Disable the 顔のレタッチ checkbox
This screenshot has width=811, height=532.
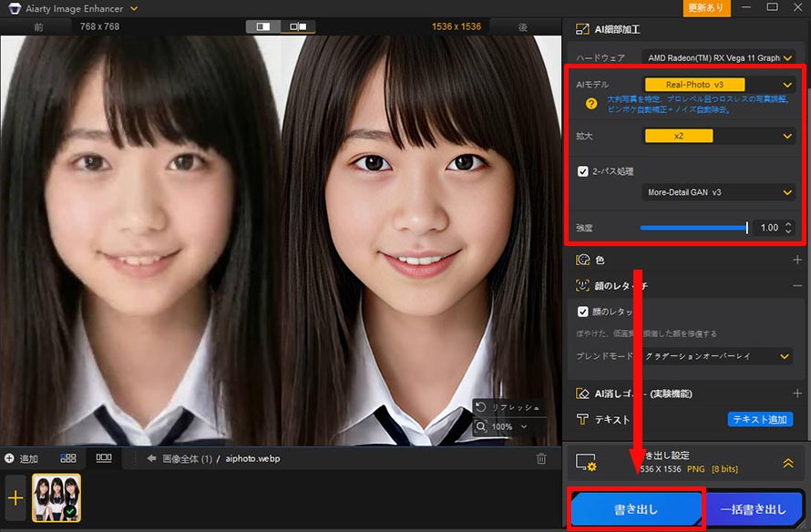click(584, 312)
